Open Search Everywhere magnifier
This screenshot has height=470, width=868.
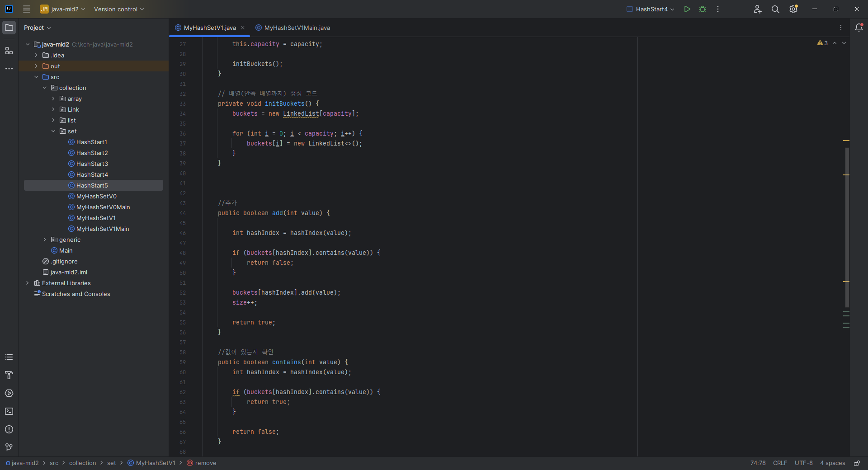click(x=775, y=9)
